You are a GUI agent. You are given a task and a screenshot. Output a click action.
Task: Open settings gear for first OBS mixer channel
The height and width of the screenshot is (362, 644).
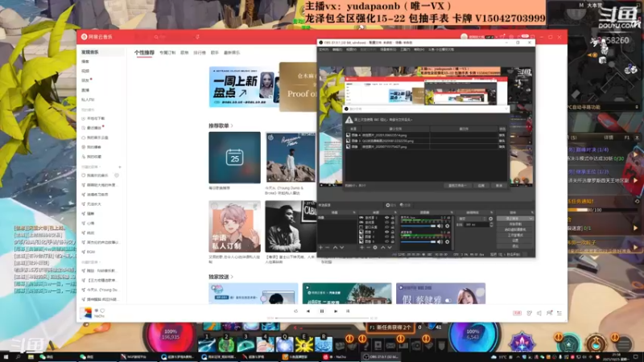pyautogui.click(x=448, y=226)
